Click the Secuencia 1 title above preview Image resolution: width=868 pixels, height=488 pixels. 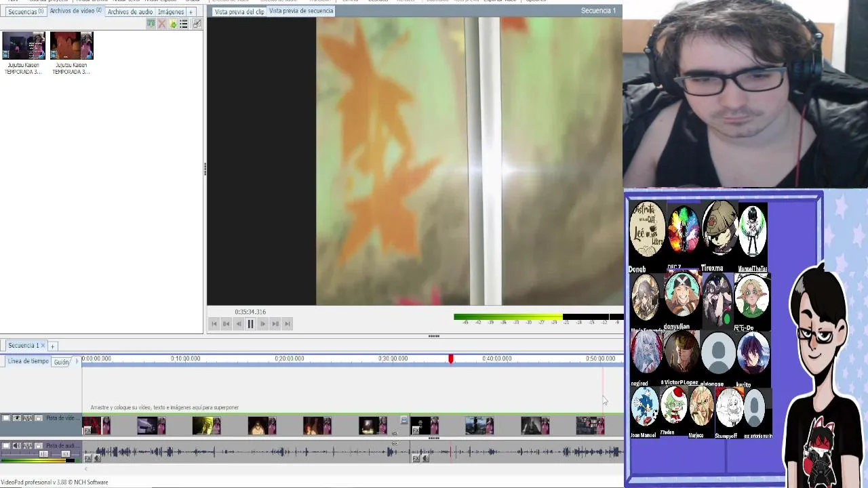[598, 11]
